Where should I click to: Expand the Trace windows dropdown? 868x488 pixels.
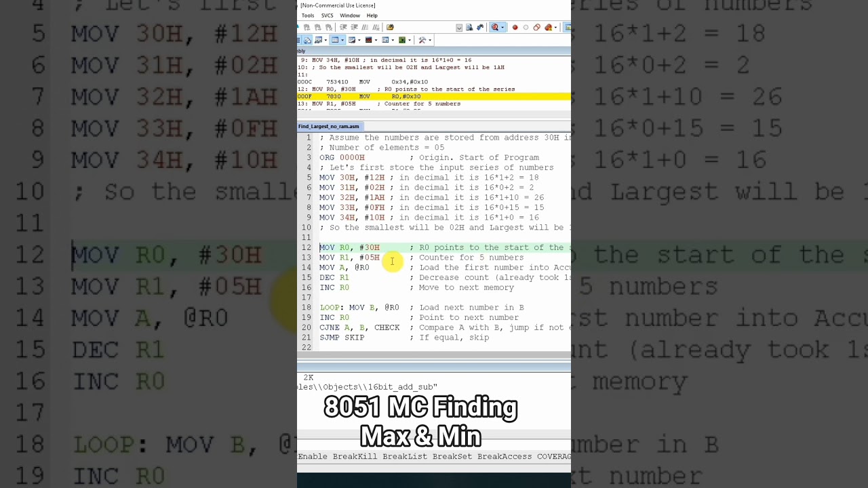[x=393, y=40]
